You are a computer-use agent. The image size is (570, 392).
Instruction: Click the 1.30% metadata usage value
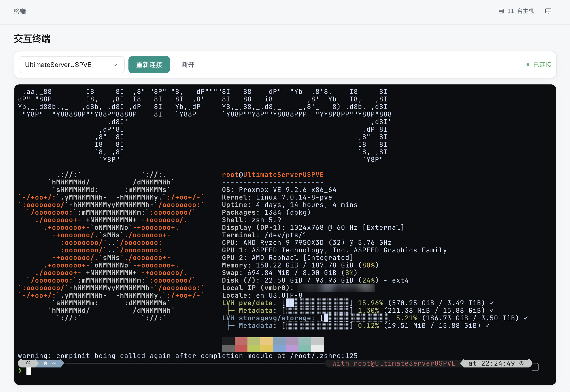pyautogui.click(x=368, y=311)
